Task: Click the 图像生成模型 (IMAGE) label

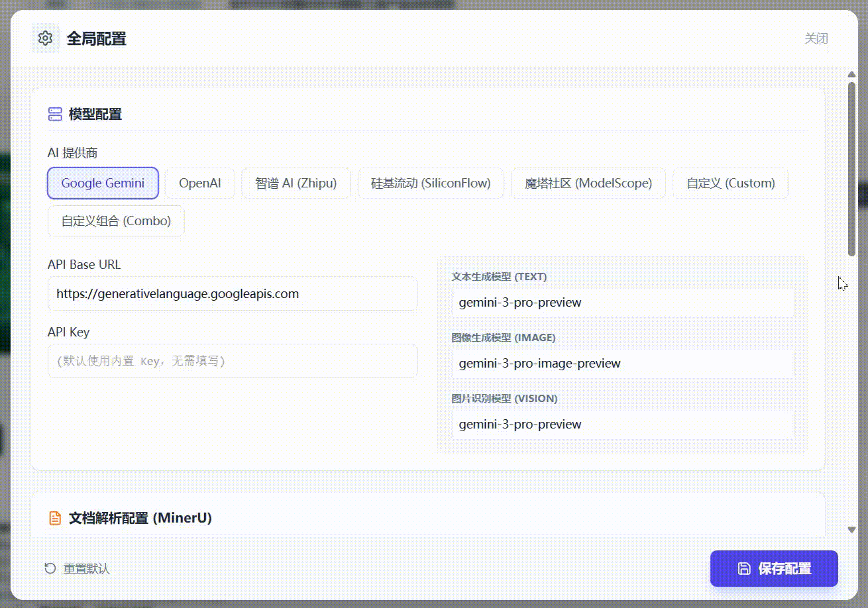Action: 504,338
